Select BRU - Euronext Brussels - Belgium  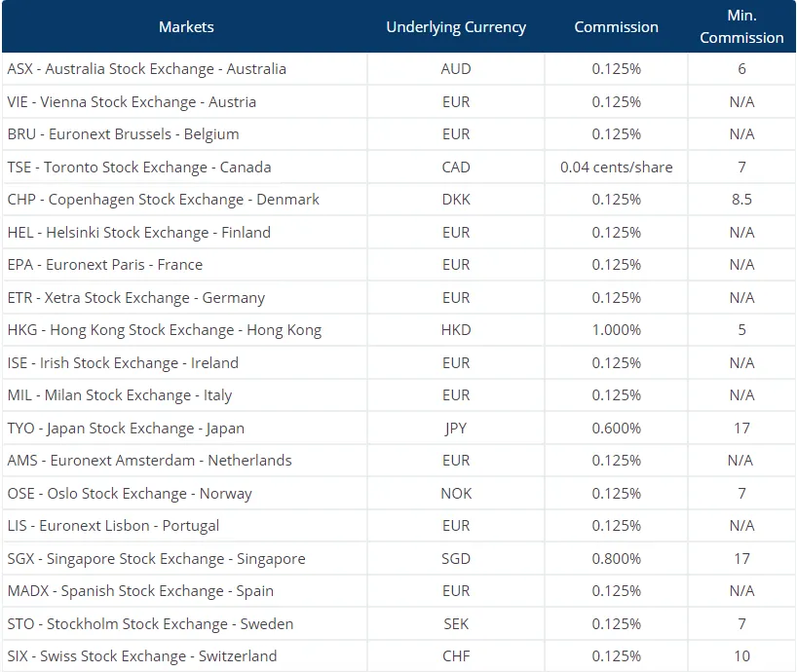123,134
